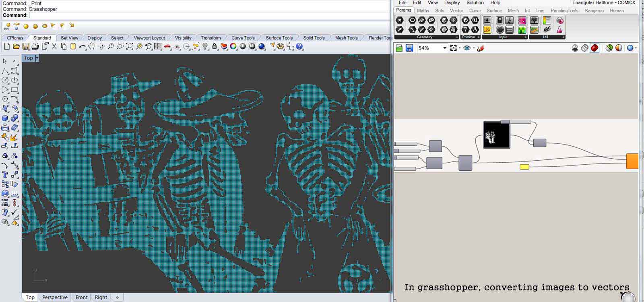
Task: Click the New file icon in Rhino toolbar
Action: [7, 47]
